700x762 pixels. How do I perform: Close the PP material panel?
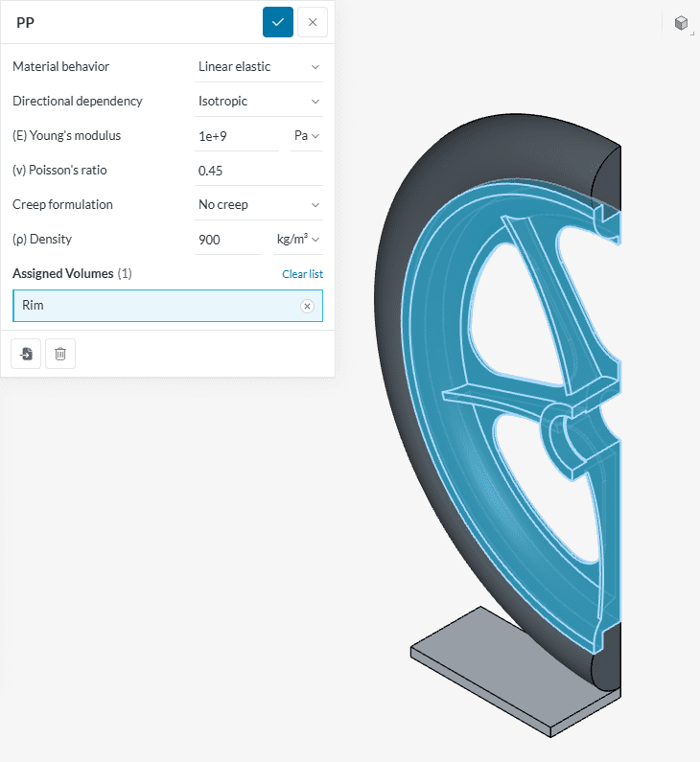pyautogui.click(x=313, y=22)
